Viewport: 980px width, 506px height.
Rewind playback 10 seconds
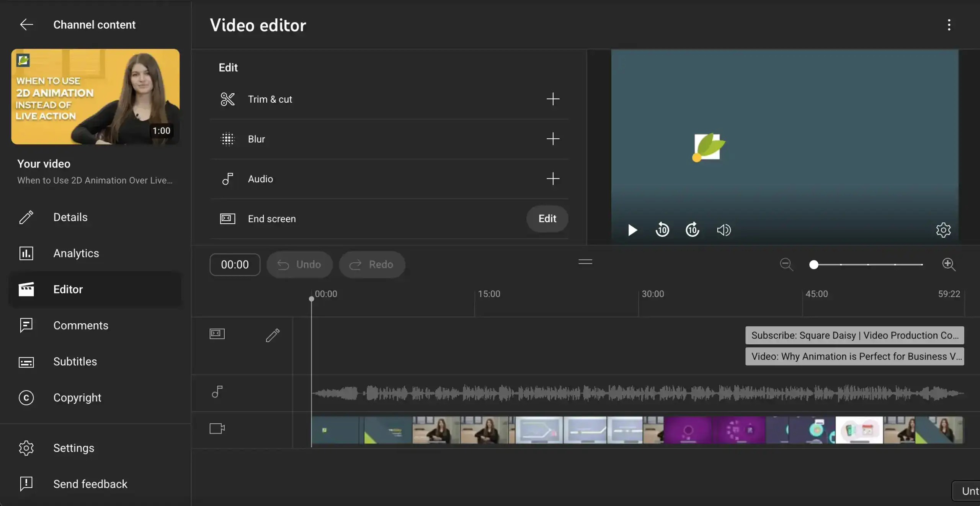pyautogui.click(x=662, y=230)
